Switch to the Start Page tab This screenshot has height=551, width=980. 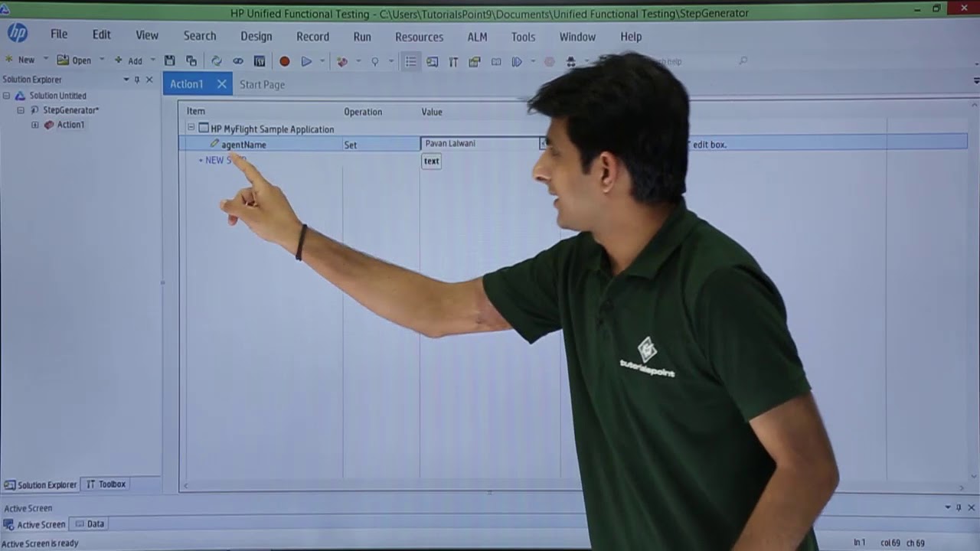[262, 84]
